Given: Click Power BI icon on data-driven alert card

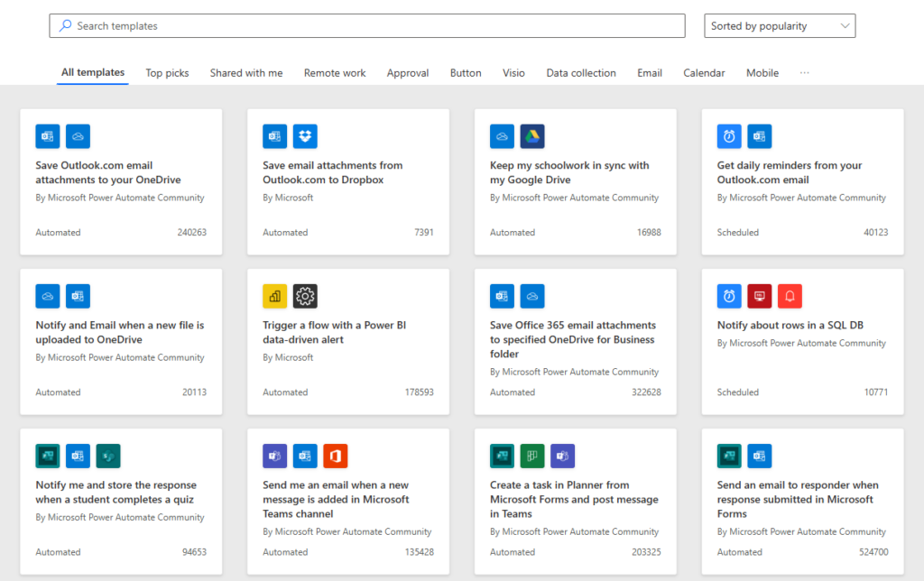Looking at the screenshot, I should tap(274, 296).
